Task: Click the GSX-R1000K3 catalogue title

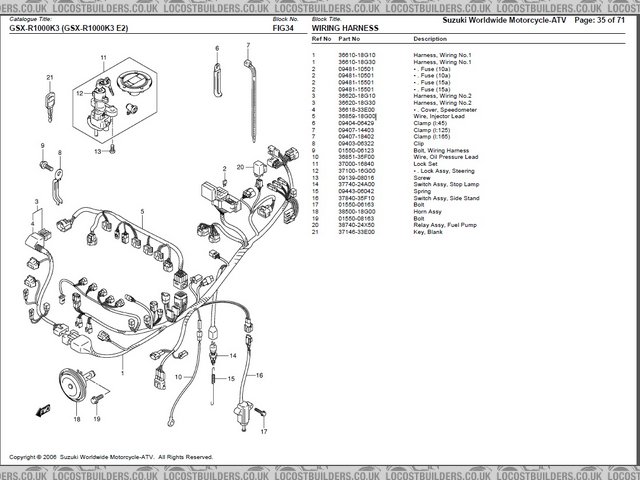Action: 80,29
